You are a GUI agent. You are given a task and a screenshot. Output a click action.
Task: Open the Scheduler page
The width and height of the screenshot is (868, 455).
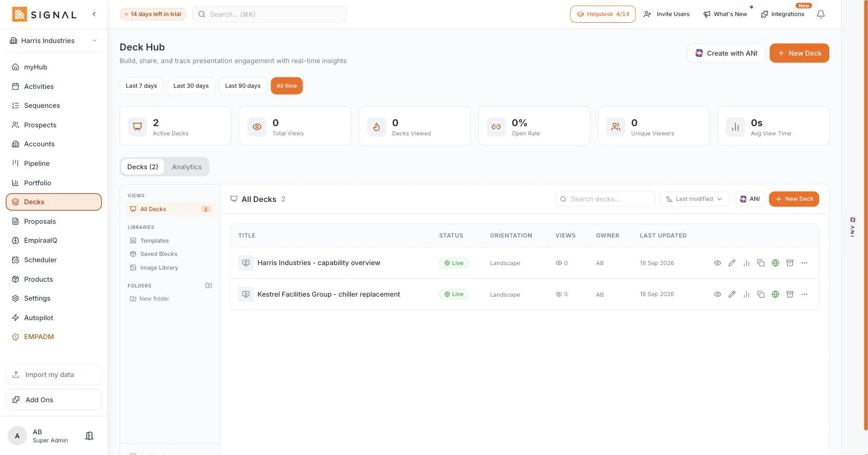pos(54,260)
